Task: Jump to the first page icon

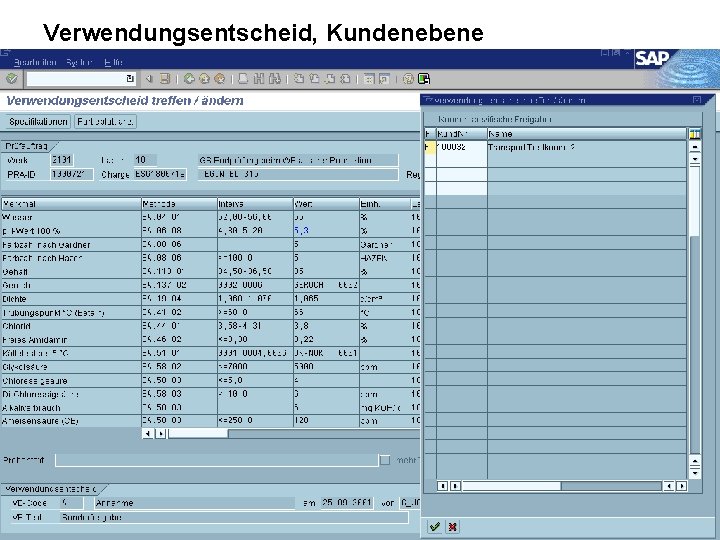Action: click(x=299, y=79)
